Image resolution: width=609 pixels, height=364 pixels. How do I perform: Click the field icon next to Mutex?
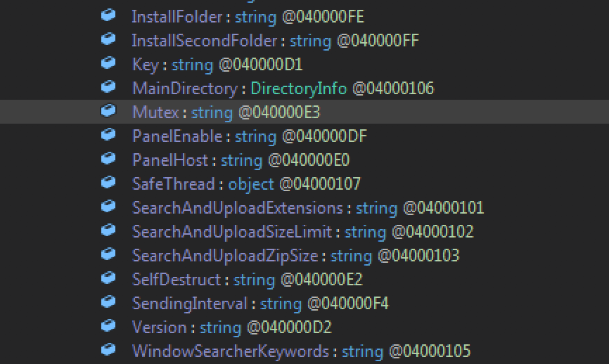(x=108, y=111)
